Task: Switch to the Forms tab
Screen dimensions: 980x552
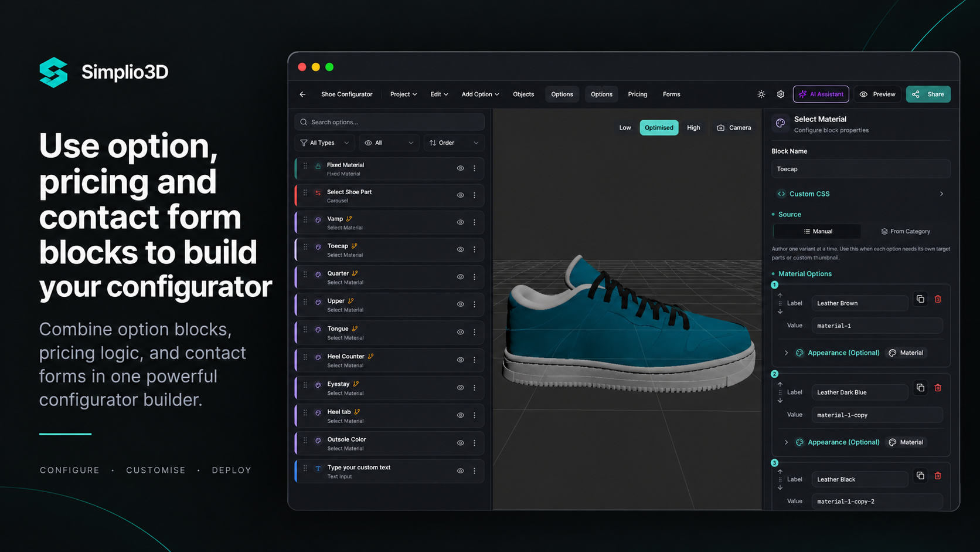Action: click(x=672, y=94)
